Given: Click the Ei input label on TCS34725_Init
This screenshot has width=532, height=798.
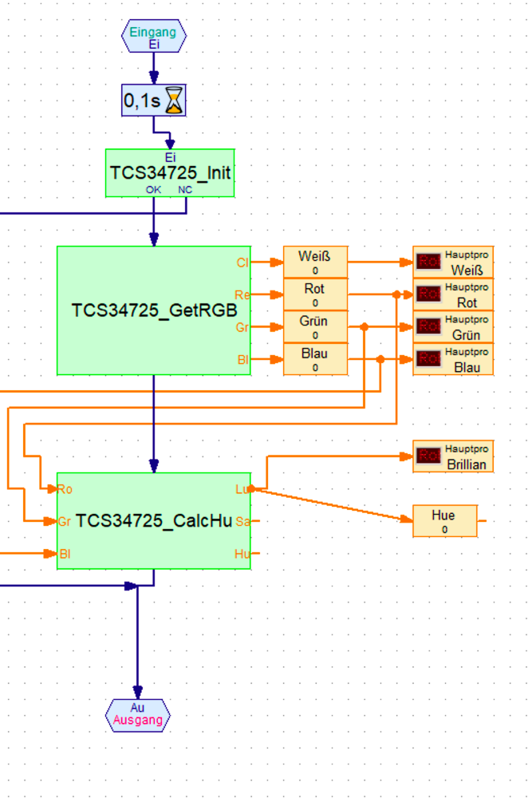Looking at the screenshot, I should pyautogui.click(x=170, y=157).
